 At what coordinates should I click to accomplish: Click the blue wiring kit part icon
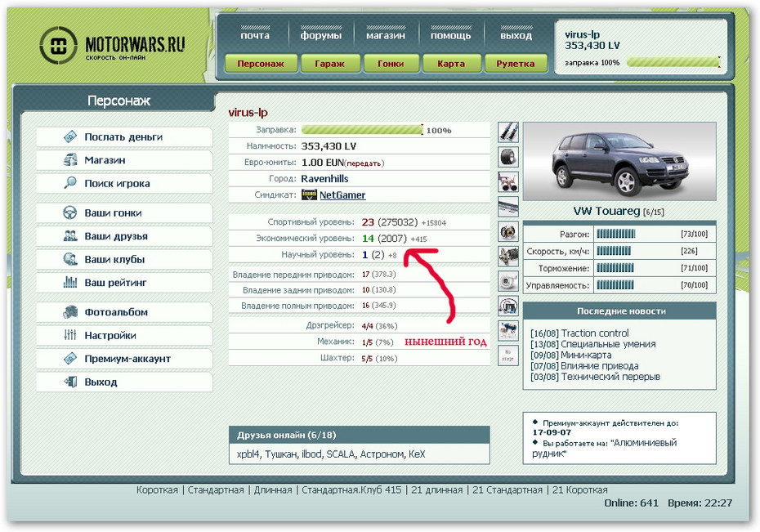tap(508, 306)
